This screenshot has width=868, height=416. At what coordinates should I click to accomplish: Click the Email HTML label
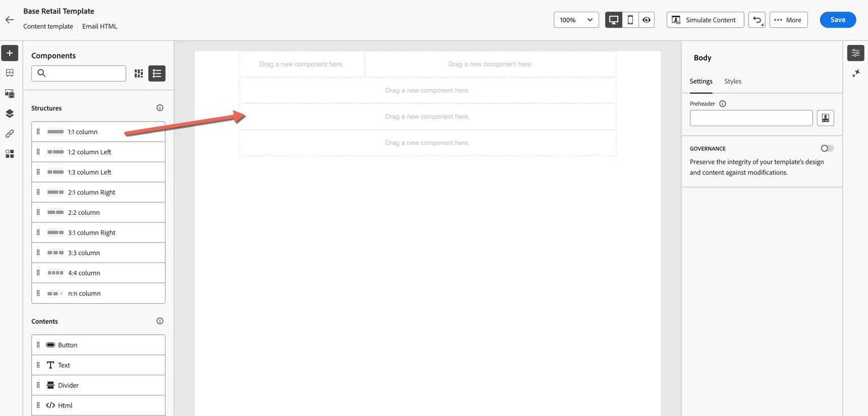pos(100,26)
